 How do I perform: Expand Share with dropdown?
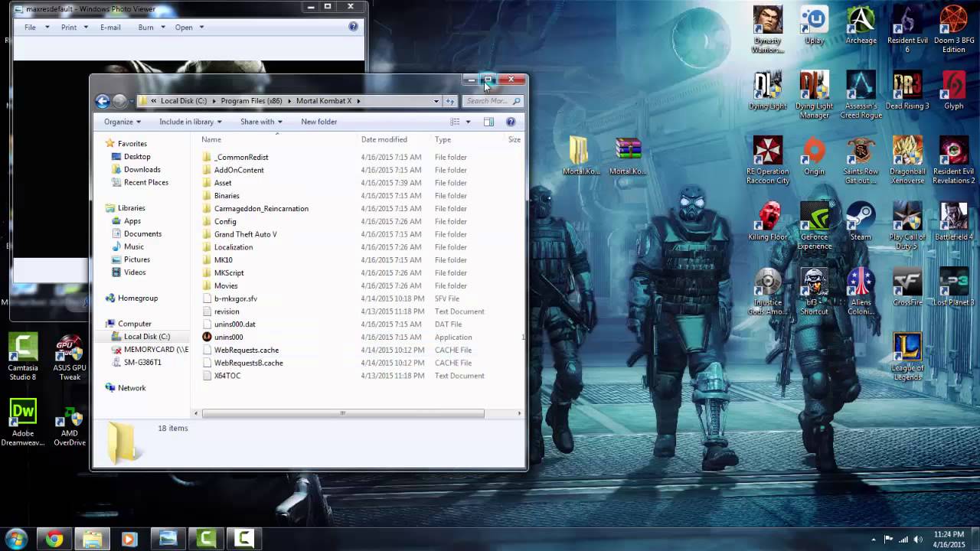(261, 122)
